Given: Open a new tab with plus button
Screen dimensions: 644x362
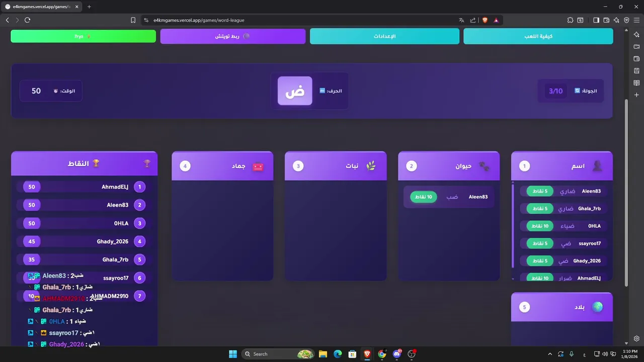Looking at the screenshot, I should coord(89,7).
